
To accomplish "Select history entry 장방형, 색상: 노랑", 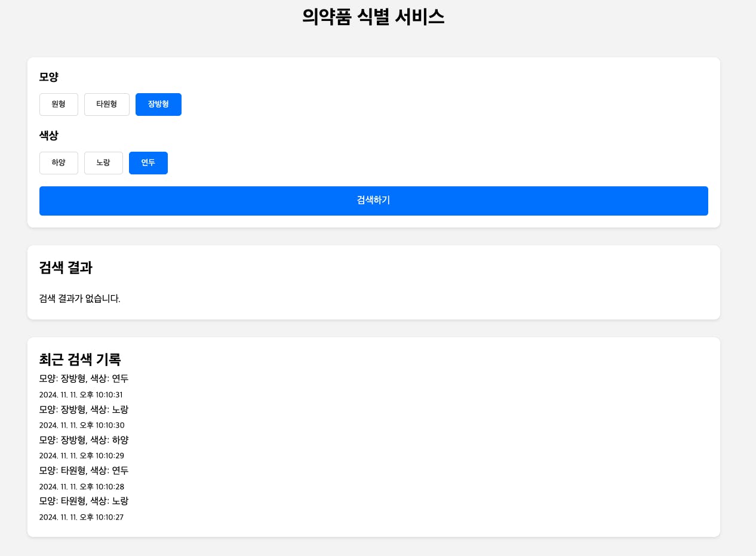I will coord(84,410).
